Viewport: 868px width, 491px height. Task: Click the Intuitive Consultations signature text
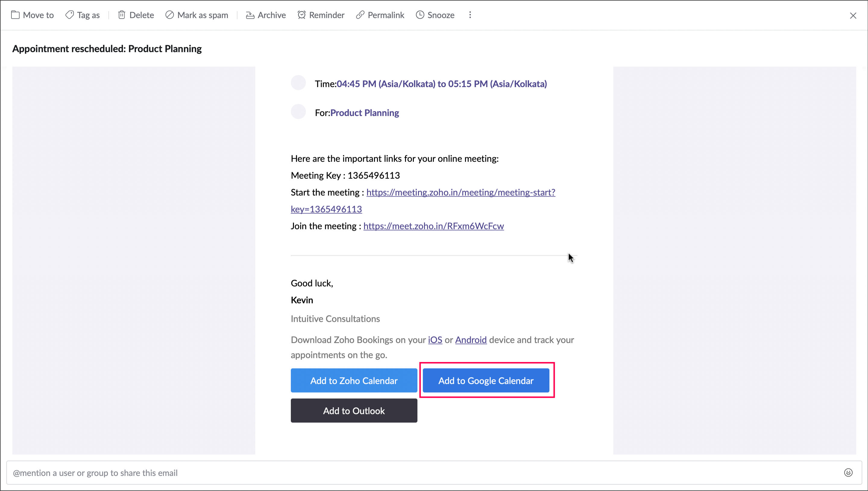(335, 319)
